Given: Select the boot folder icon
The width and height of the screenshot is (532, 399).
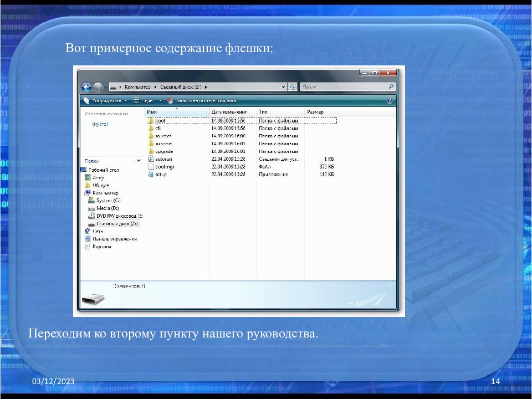Looking at the screenshot, I should [x=151, y=120].
